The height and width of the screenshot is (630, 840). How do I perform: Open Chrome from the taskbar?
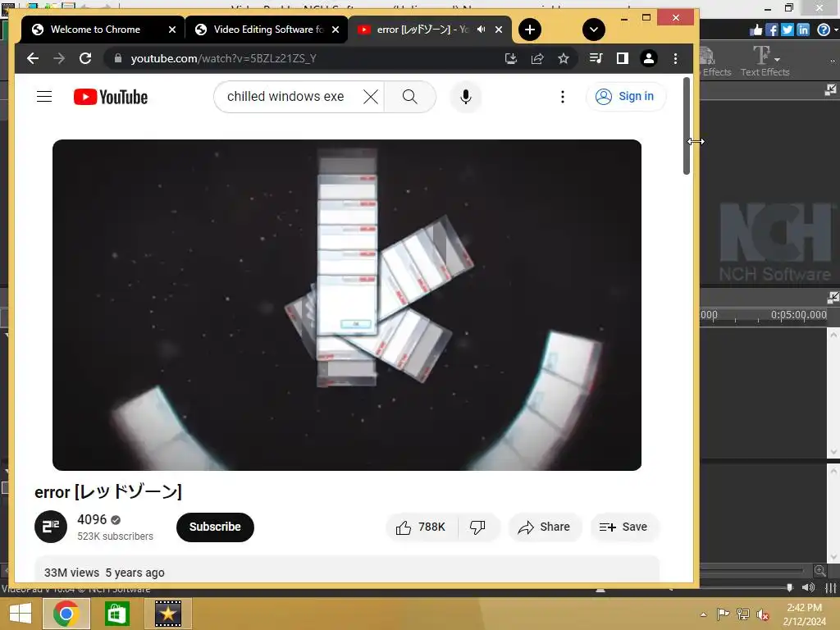pyautogui.click(x=66, y=614)
